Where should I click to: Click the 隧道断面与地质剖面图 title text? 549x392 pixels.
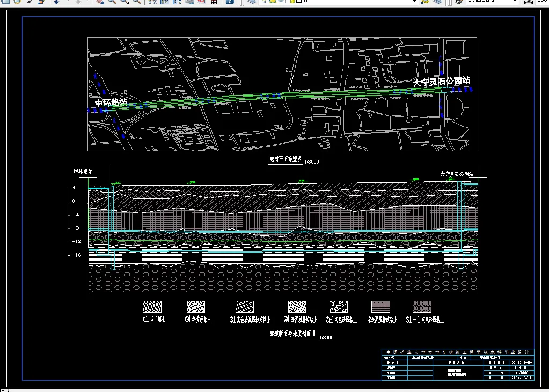(293, 334)
